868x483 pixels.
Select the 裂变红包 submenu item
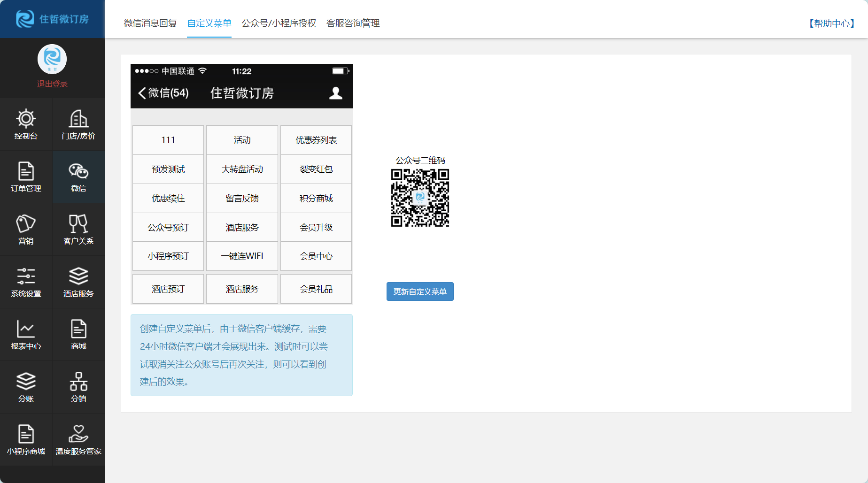pos(316,169)
